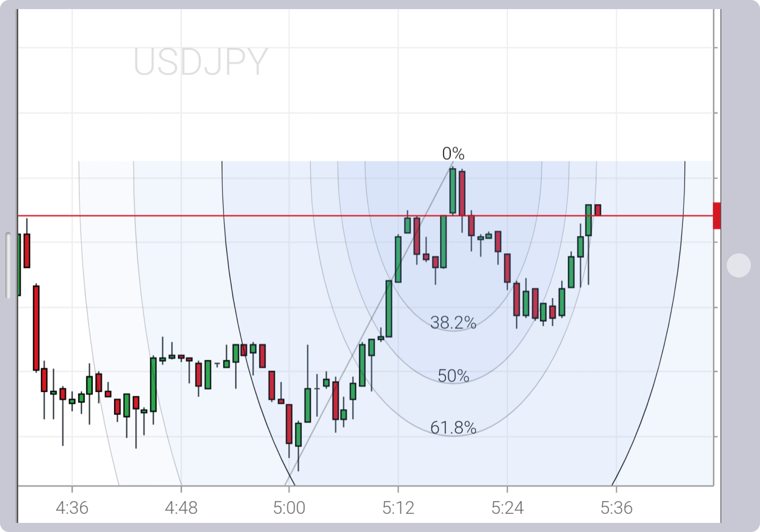Click the Fibonacci trend line between low and peak
Screen dimensions: 760x532
point(369,323)
